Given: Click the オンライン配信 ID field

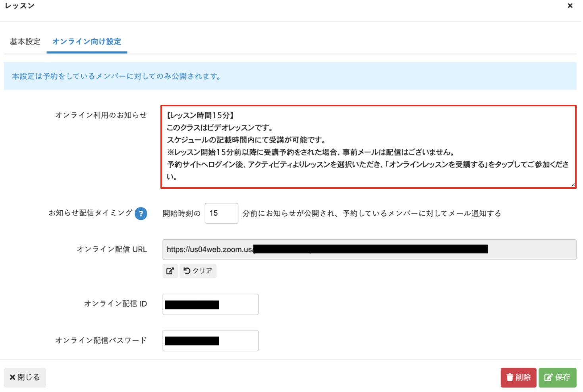Looking at the screenshot, I should click(210, 304).
